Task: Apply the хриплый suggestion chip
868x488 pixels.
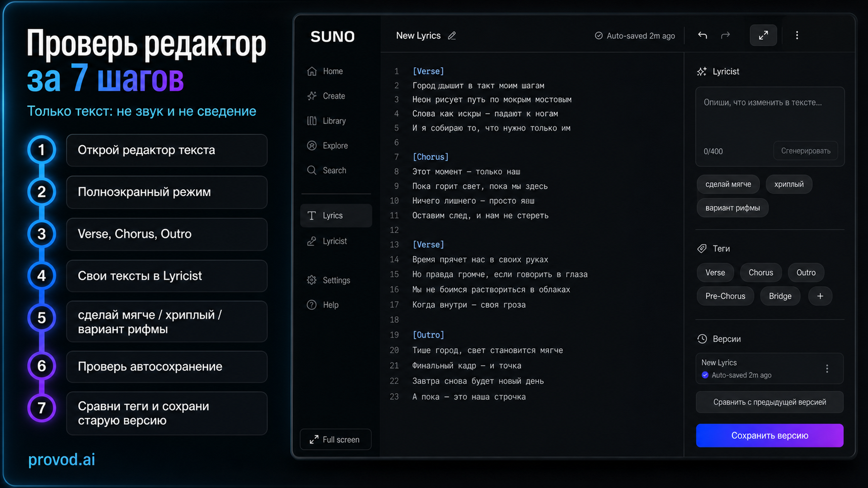Action: (x=789, y=184)
